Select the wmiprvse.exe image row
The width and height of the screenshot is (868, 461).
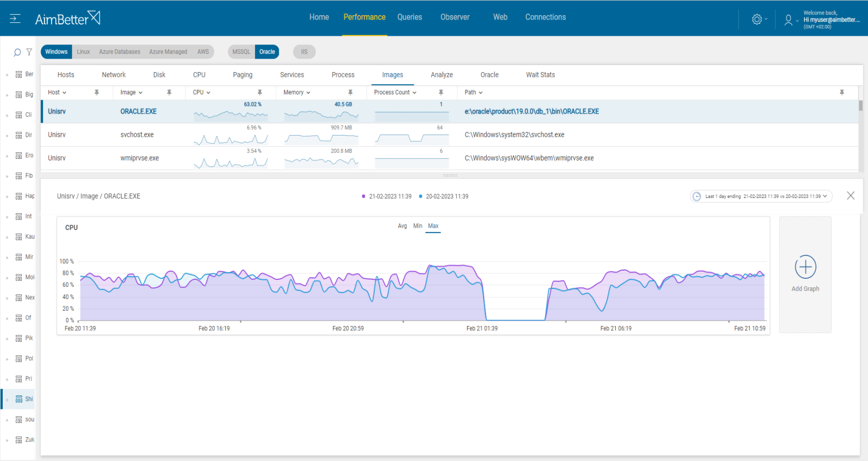coord(450,158)
